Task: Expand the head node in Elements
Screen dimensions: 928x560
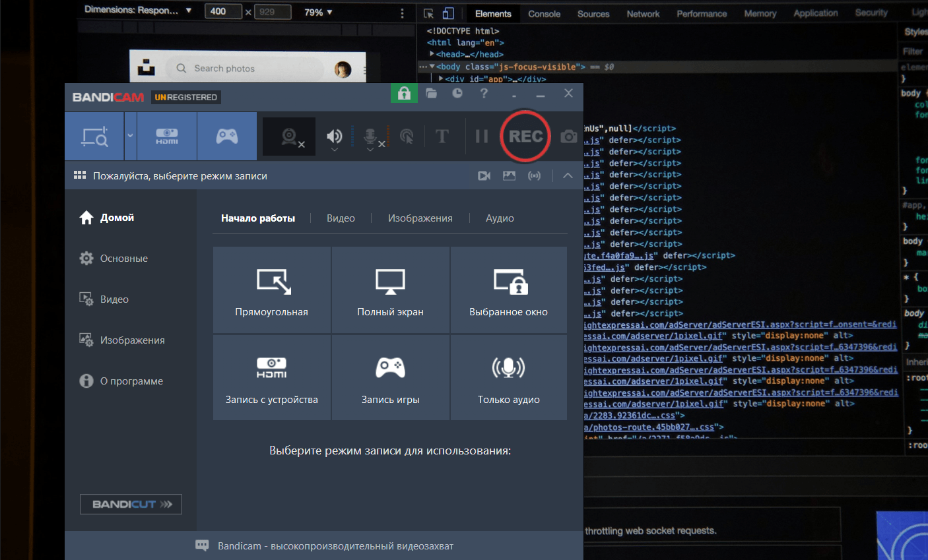Action: tap(432, 54)
